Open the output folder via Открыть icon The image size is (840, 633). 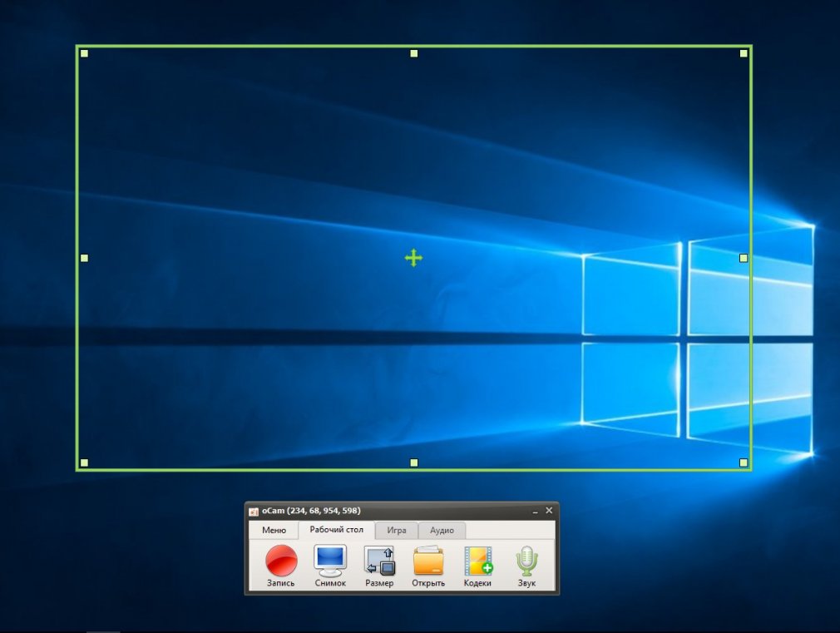pos(428,566)
